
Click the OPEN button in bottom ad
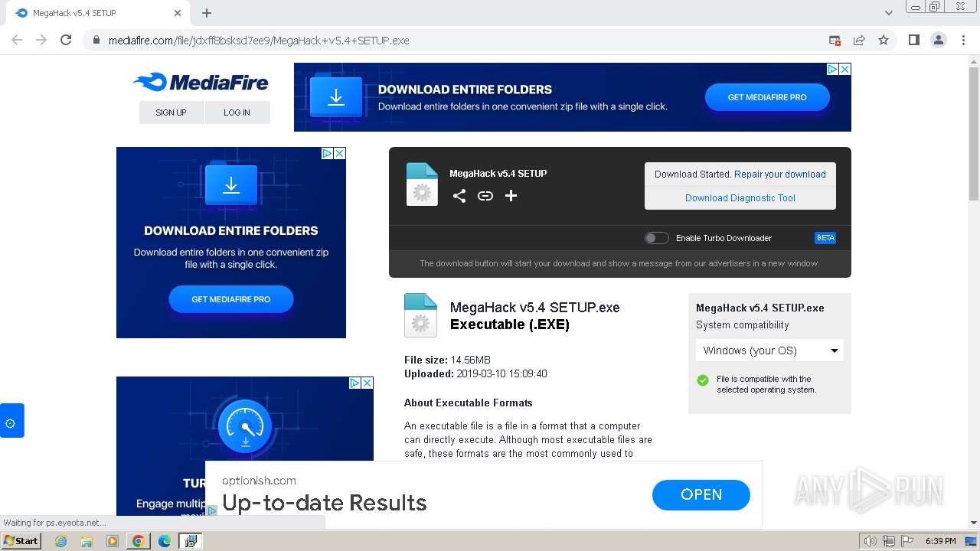701,494
